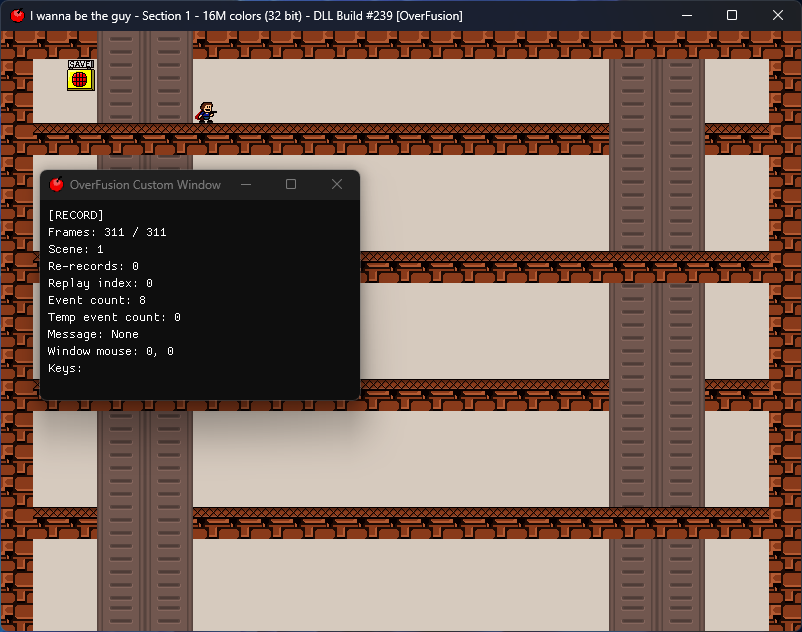Click the game window title text

tap(246, 16)
